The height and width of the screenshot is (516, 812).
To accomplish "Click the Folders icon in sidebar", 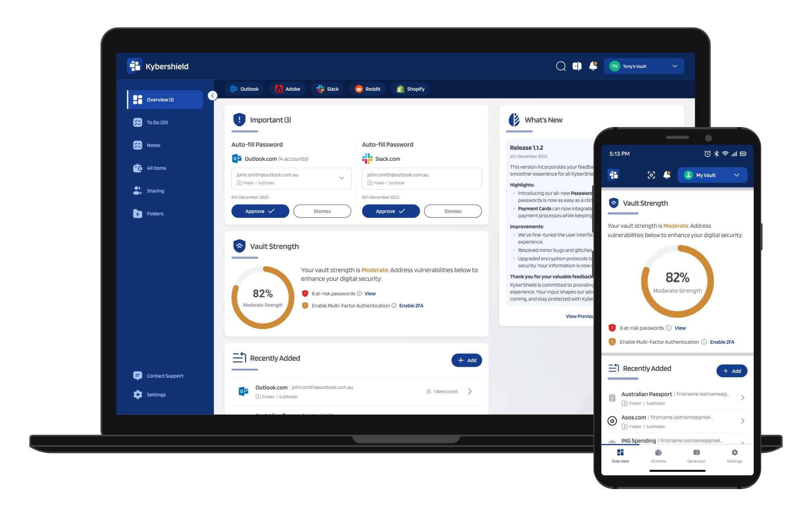I will pos(138,213).
